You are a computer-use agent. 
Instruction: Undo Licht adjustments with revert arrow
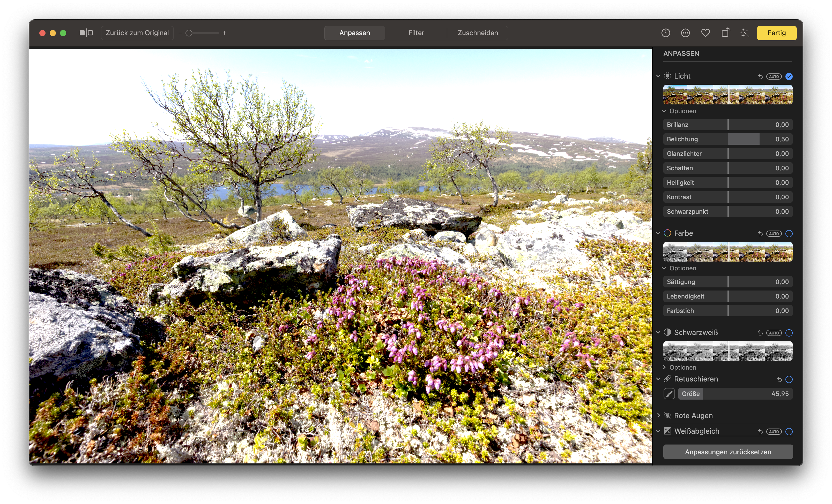click(760, 77)
